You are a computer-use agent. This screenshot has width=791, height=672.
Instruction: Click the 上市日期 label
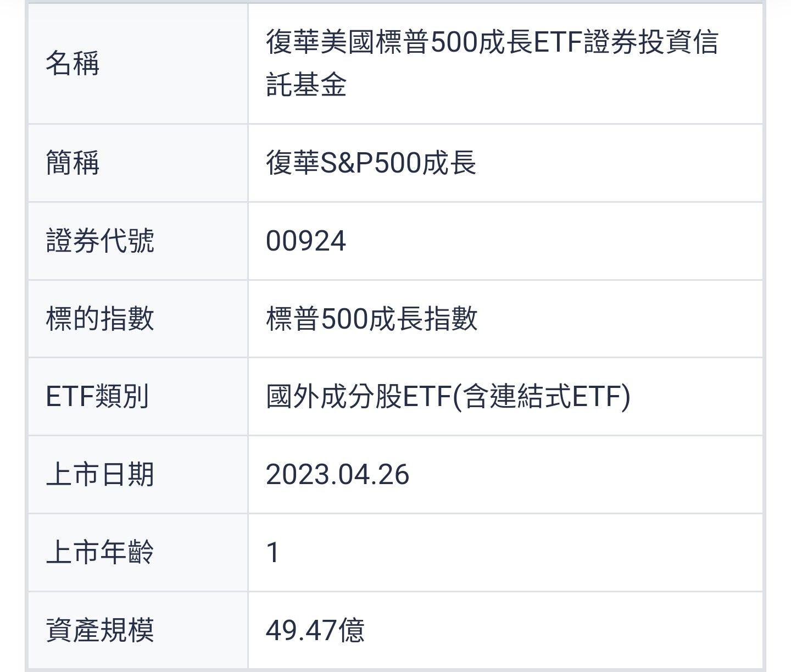coord(100,474)
